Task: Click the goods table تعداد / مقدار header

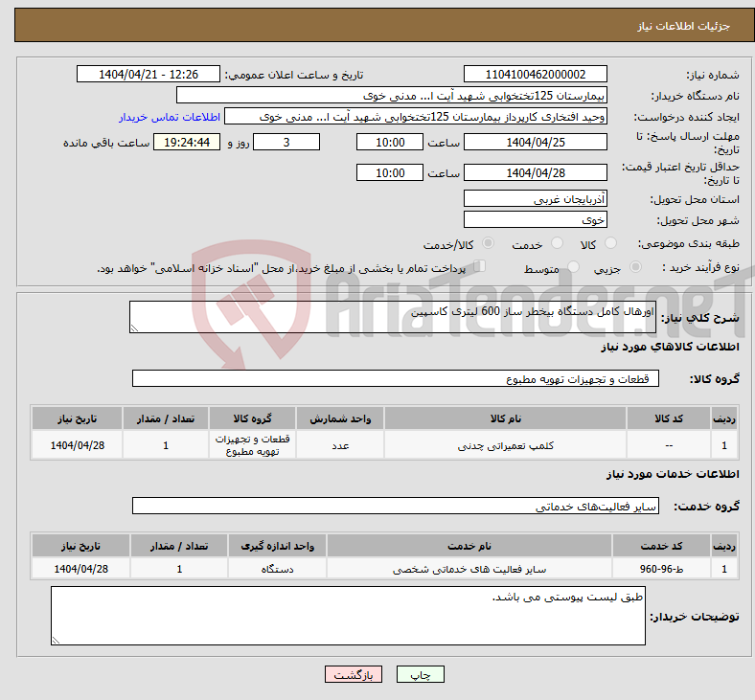Action: pyautogui.click(x=166, y=418)
